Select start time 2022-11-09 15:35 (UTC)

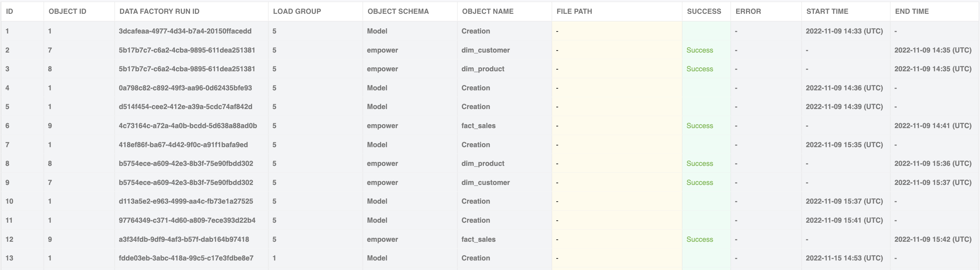tap(844, 145)
